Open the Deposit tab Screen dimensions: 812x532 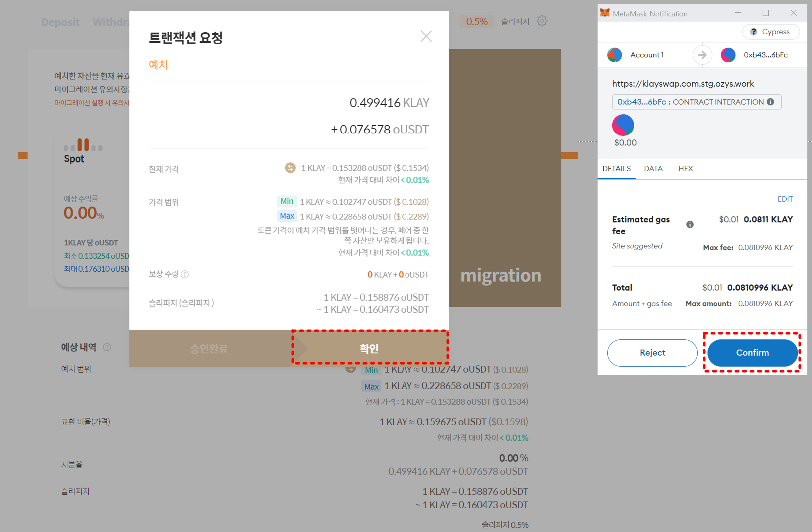point(60,22)
